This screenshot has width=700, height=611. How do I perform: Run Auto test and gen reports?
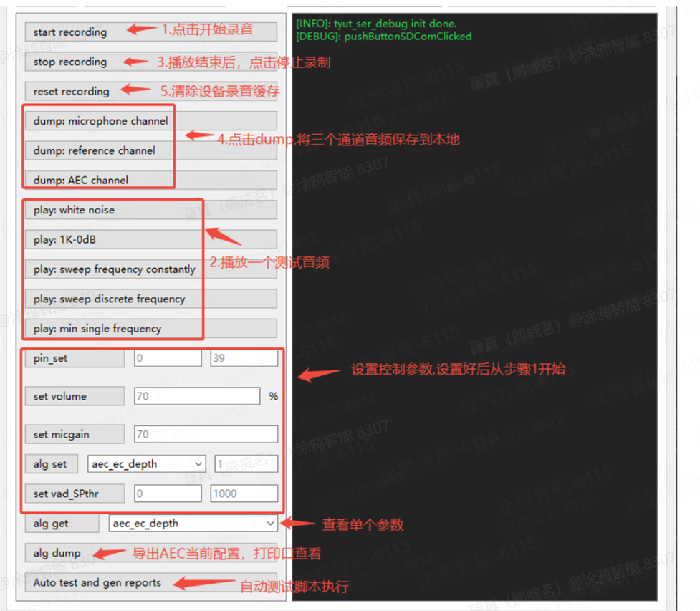97,583
